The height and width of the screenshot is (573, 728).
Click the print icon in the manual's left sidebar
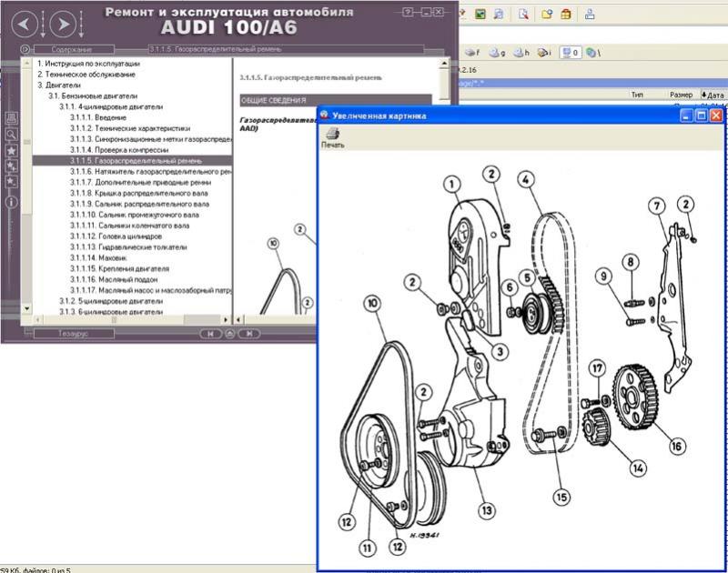tap(11, 118)
